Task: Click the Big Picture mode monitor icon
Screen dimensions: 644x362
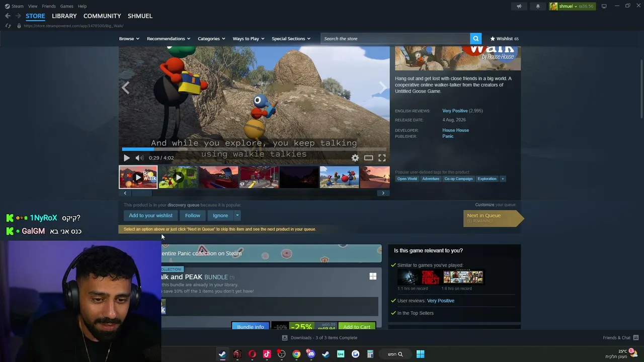Action: point(604,6)
